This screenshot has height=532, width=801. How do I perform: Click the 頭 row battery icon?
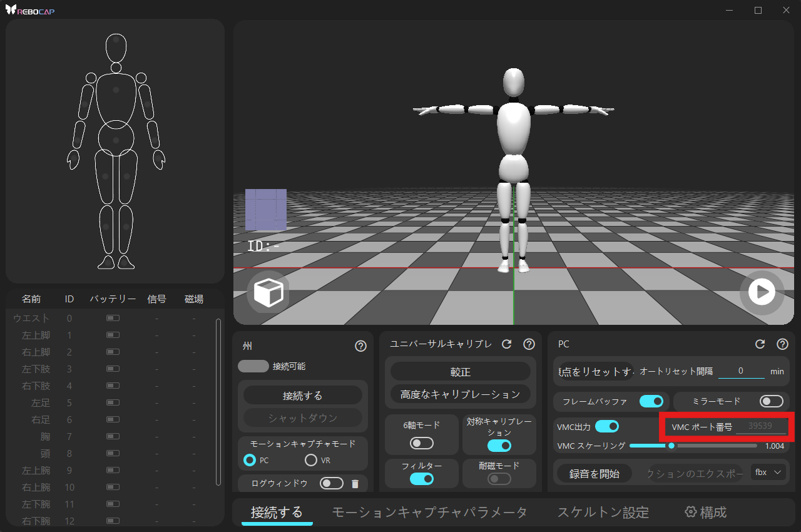pyautogui.click(x=113, y=453)
